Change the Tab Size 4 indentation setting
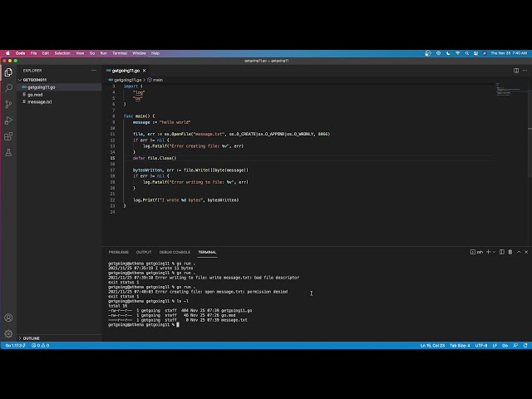Image resolution: width=532 pixels, height=399 pixels. [460, 346]
